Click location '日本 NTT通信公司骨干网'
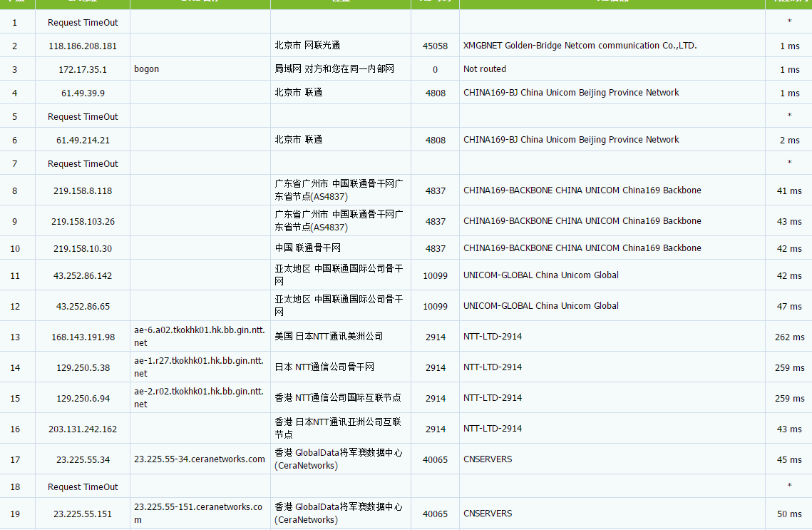This screenshot has width=812, height=530. click(x=324, y=367)
